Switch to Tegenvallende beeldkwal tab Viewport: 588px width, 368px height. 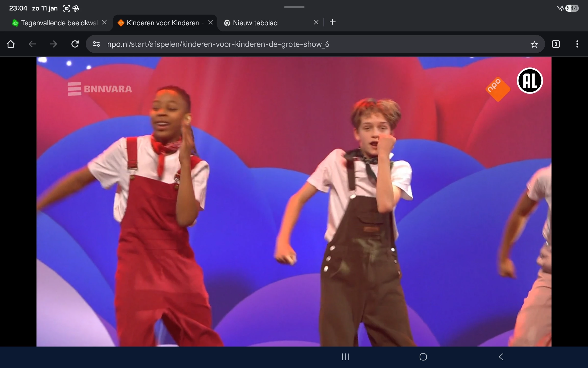[x=56, y=23]
